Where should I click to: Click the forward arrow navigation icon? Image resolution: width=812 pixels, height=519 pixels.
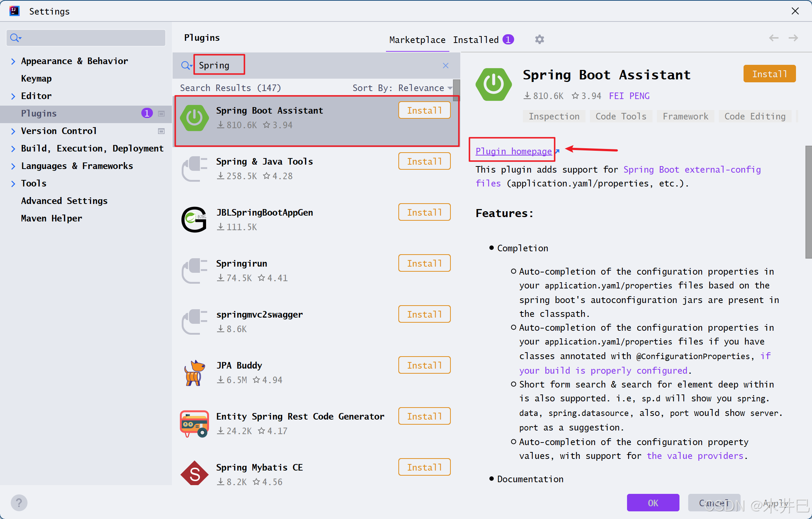pyautogui.click(x=793, y=38)
